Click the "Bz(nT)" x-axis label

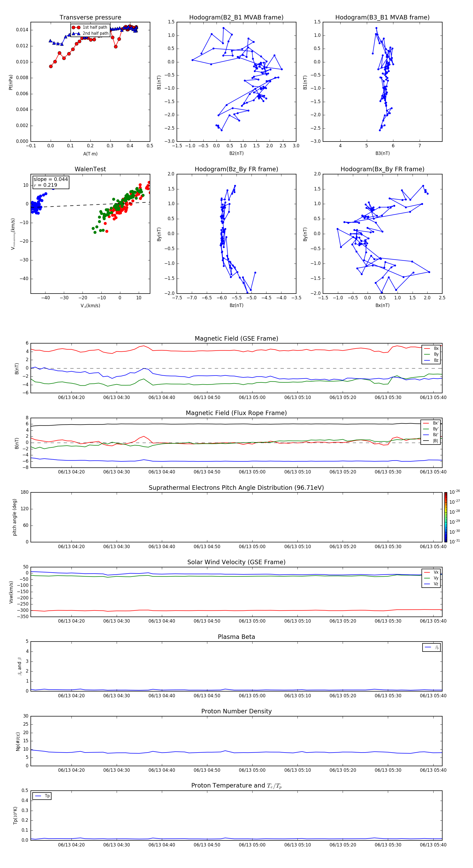pyautogui.click(x=236, y=305)
